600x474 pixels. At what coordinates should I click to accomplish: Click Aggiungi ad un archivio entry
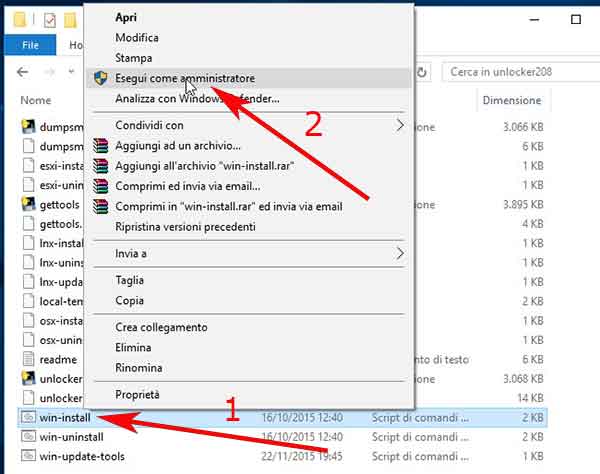click(178, 146)
